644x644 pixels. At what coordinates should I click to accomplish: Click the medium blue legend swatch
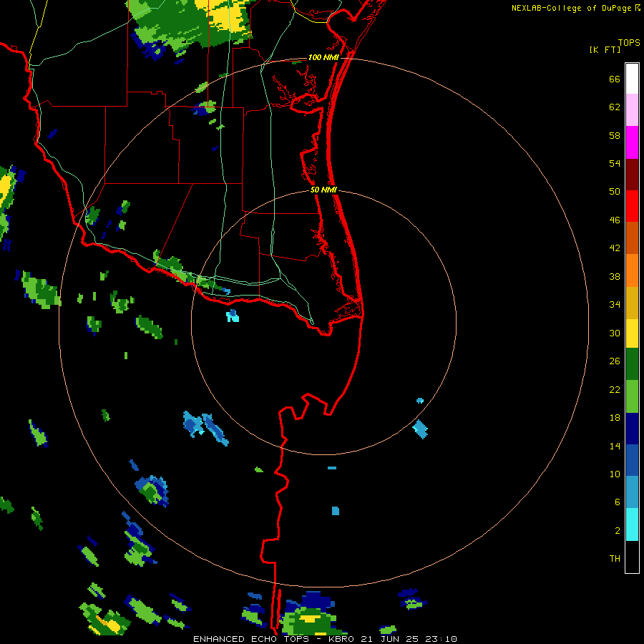(x=632, y=460)
